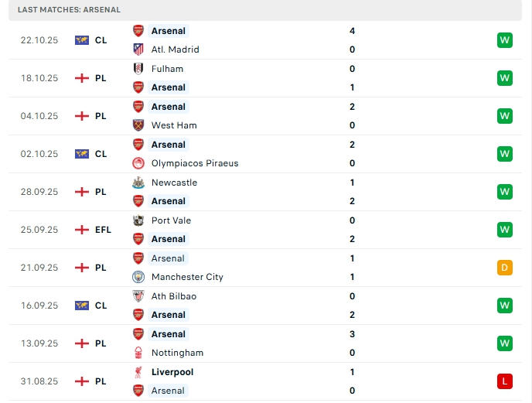Click the Newcastle club crest
532x403 pixels.
138,183
